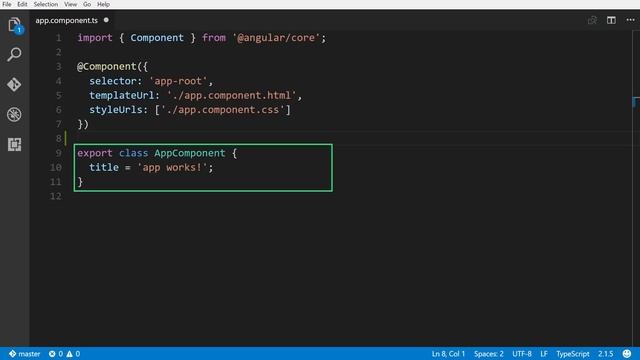Click the feedback smiley in the status bar
Image resolution: width=640 pixels, height=360 pixels.
coord(627,353)
